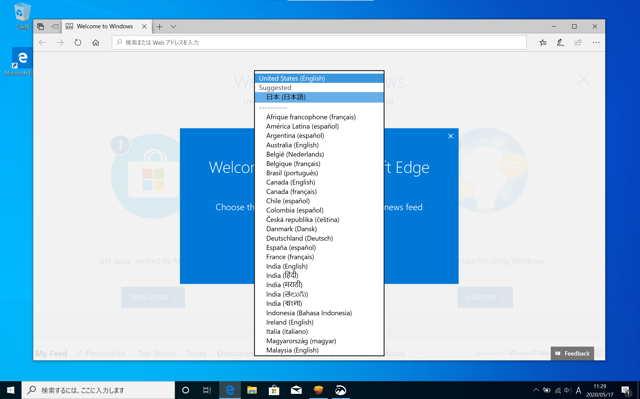Screen dimensions: 640x399
Task: Click the tabs you've set aside icon
Action: coord(40,27)
